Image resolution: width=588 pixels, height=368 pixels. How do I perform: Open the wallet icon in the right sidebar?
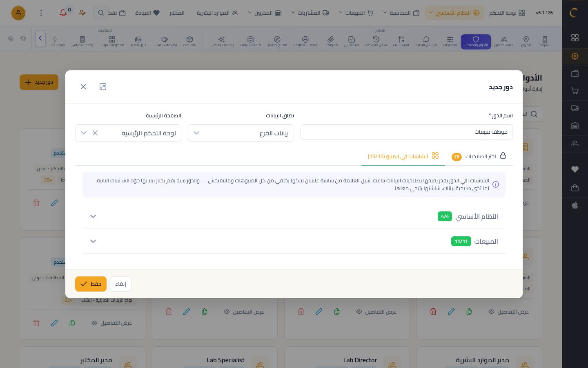point(575,74)
